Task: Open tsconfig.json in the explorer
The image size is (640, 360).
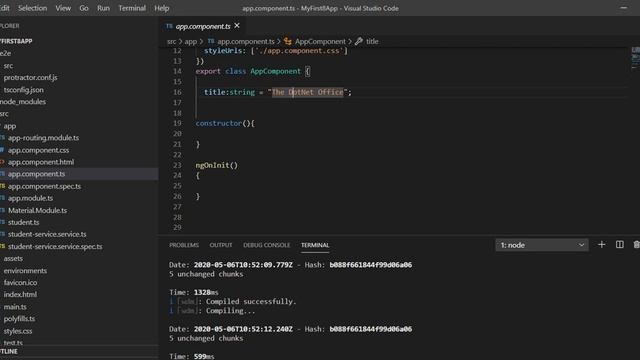Action: coord(24,90)
